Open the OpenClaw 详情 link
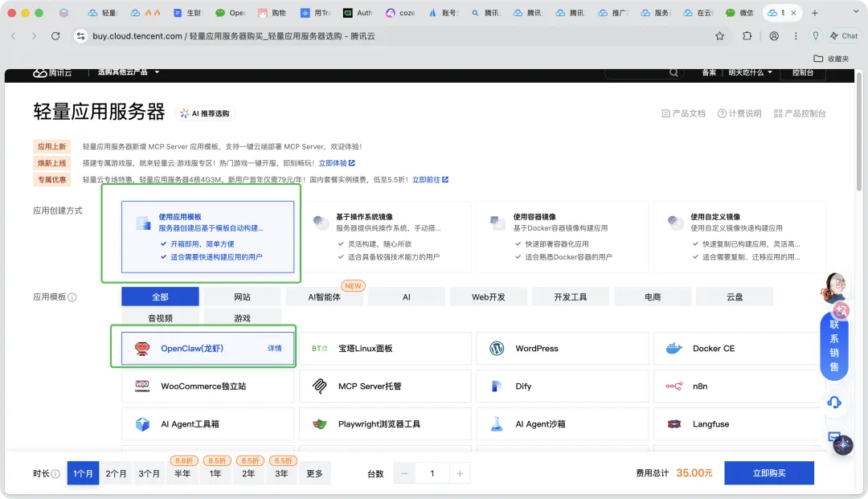Screen dimensions: 868x499 275,349
